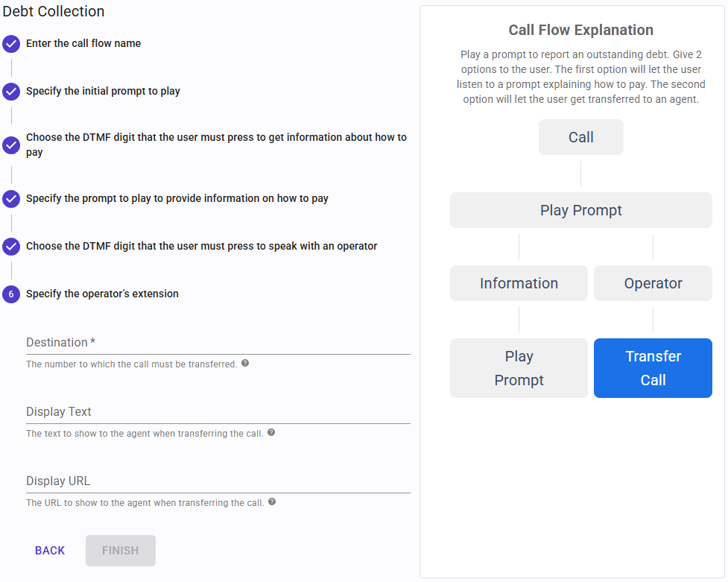Click the step 6 numbered circle indicator

coord(10,294)
